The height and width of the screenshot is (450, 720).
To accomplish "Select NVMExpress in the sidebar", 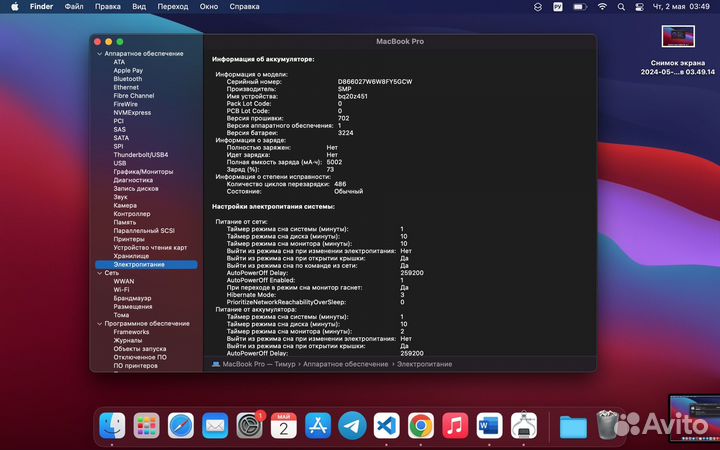I will pos(132,112).
